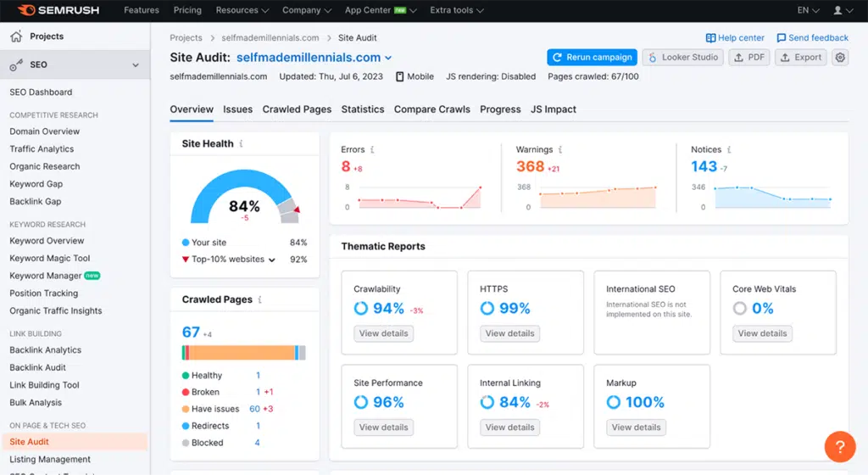Select the Overview tab

point(192,109)
